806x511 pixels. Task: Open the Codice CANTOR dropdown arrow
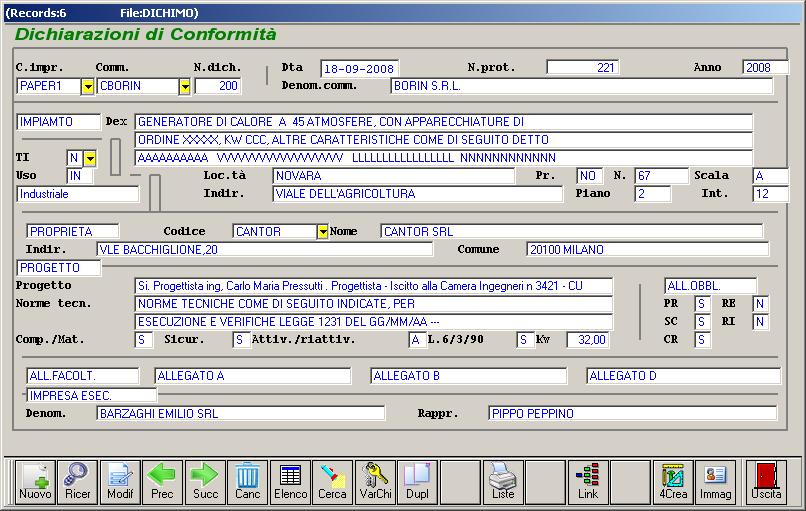pos(322,232)
